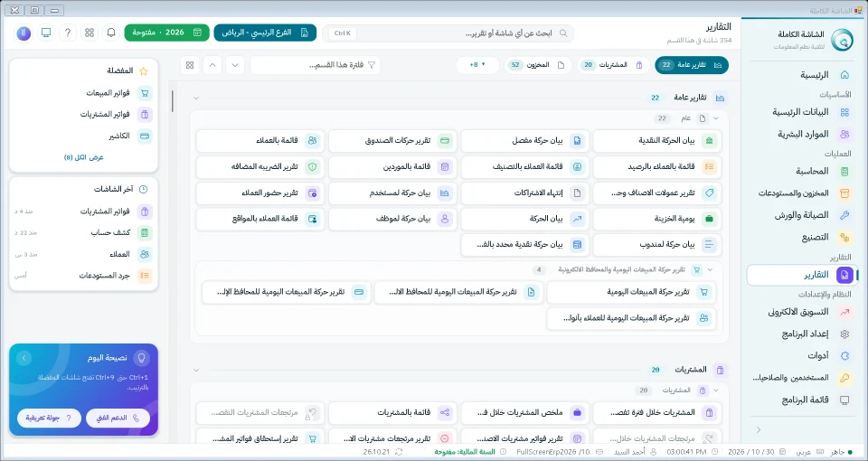Screen dimensions: 868x461
Task: Collapse the المشتريات subgroup chevron
Action: point(716,390)
